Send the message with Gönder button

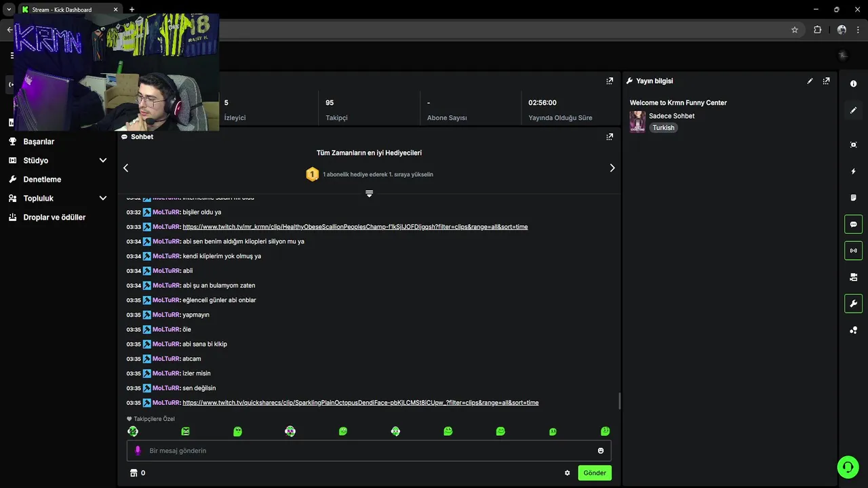pyautogui.click(x=595, y=473)
